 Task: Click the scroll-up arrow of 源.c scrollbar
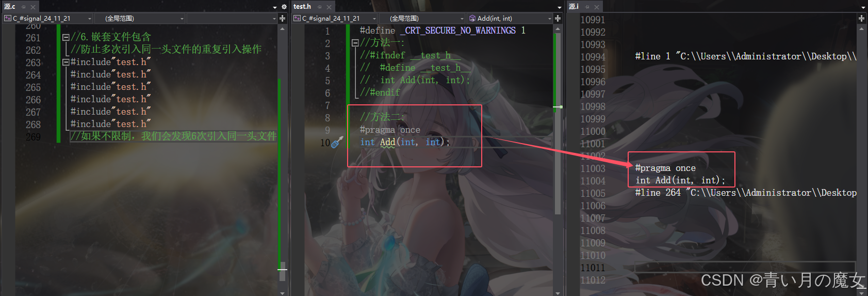[x=282, y=29]
